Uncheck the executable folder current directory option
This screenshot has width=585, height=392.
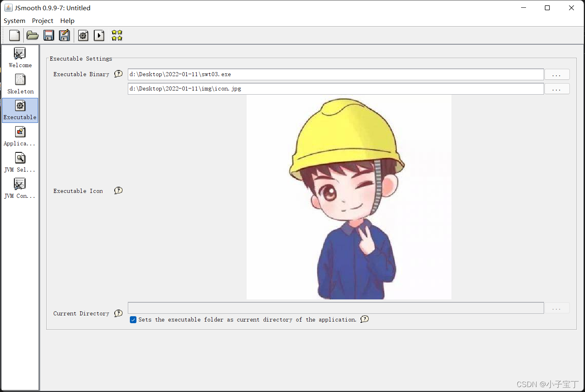[x=133, y=319]
